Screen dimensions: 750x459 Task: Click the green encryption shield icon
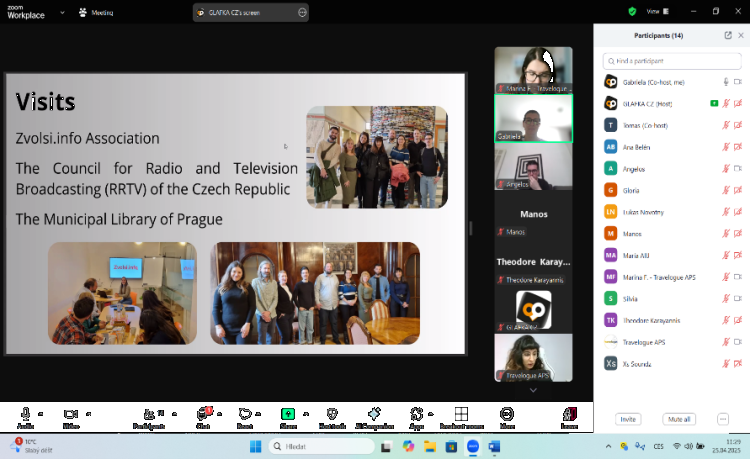point(632,11)
